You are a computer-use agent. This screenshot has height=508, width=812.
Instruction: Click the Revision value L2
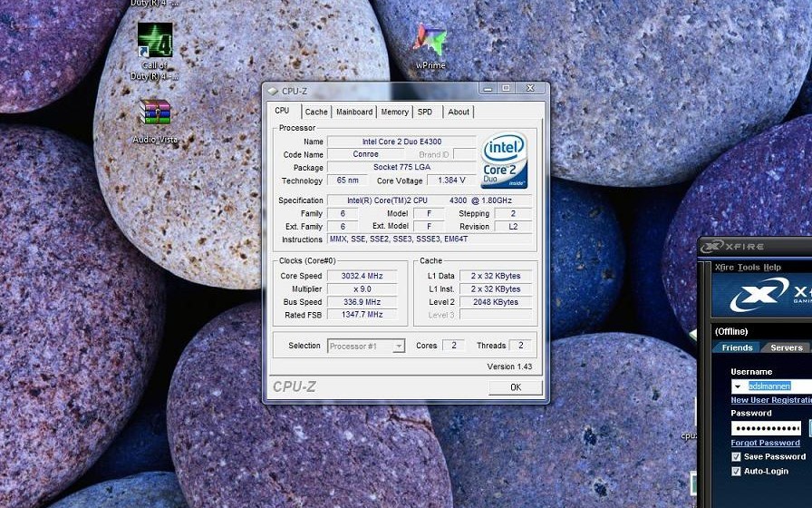point(513,227)
